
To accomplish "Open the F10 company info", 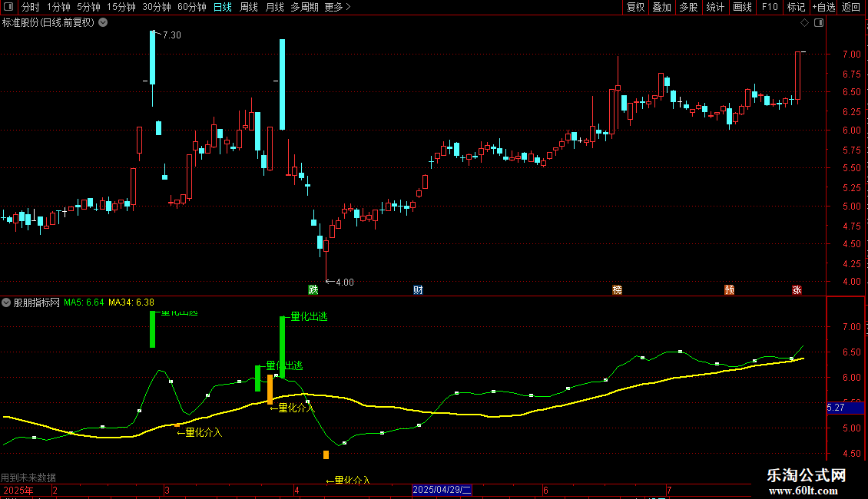I will 770,7.
